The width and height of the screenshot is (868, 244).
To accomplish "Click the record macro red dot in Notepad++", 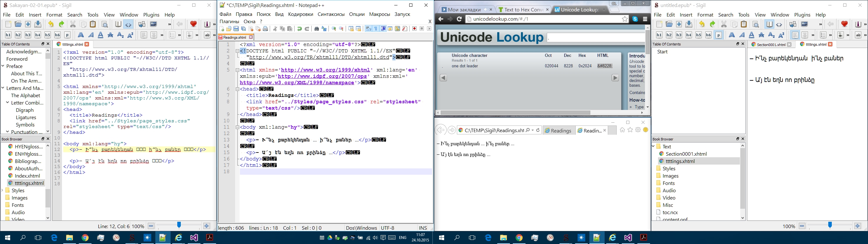I will pyautogui.click(x=414, y=29).
